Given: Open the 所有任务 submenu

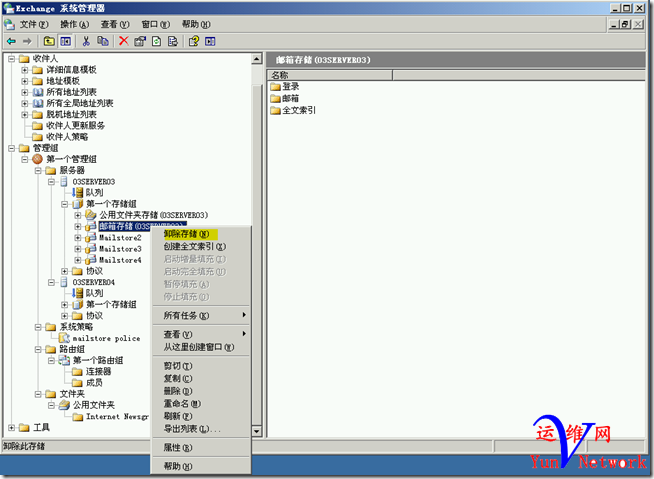Looking at the screenshot, I should [x=201, y=315].
